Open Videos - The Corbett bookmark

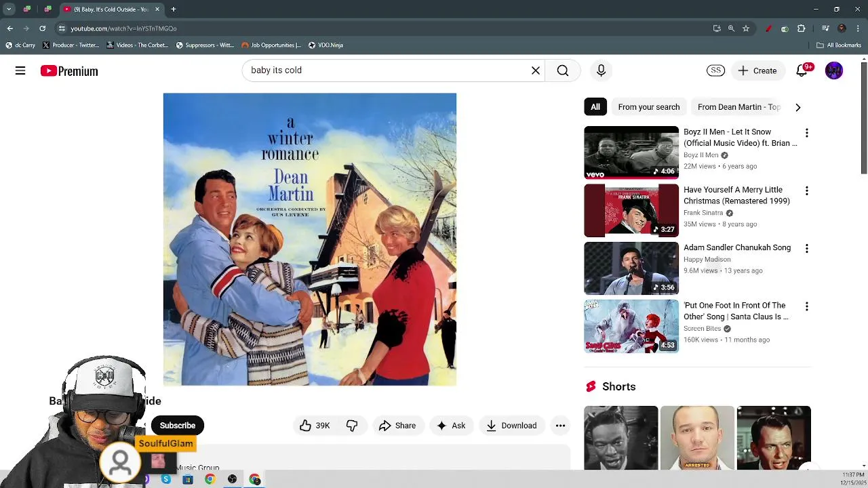[138, 45]
